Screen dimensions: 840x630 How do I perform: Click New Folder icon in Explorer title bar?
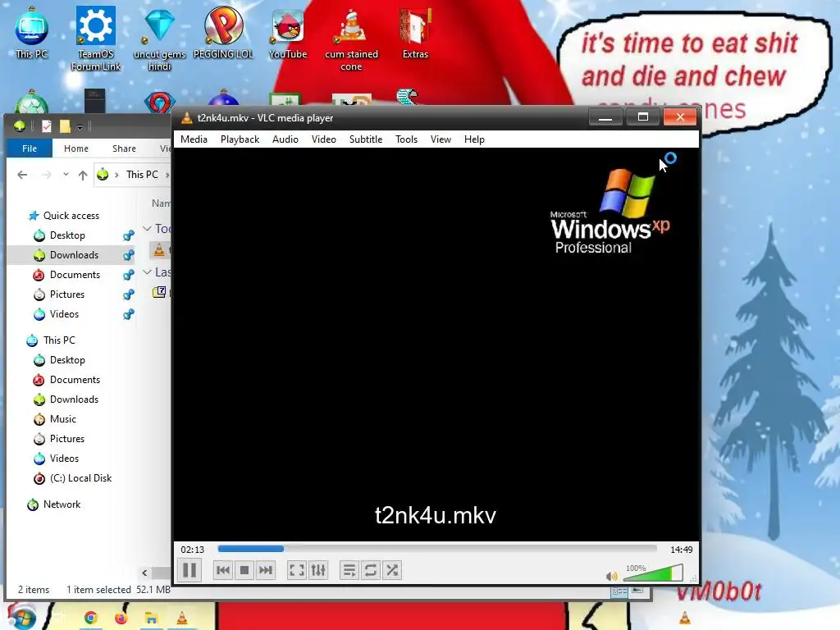click(x=65, y=126)
